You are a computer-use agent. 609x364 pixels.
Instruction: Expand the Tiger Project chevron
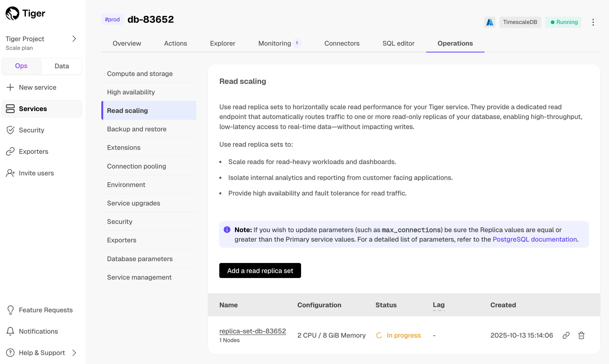click(74, 39)
